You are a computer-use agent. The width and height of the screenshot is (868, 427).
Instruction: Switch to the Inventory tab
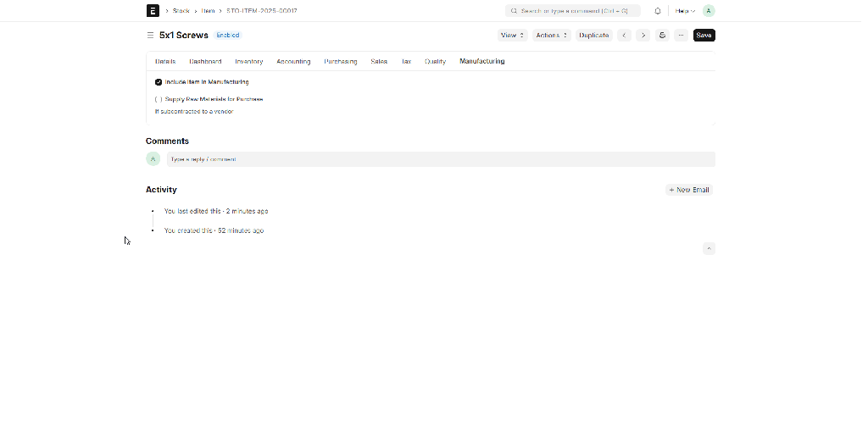click(x=249, y=62)
